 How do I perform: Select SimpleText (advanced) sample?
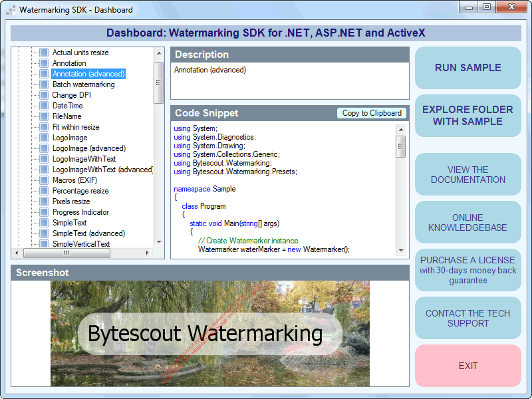pos(89,233)
